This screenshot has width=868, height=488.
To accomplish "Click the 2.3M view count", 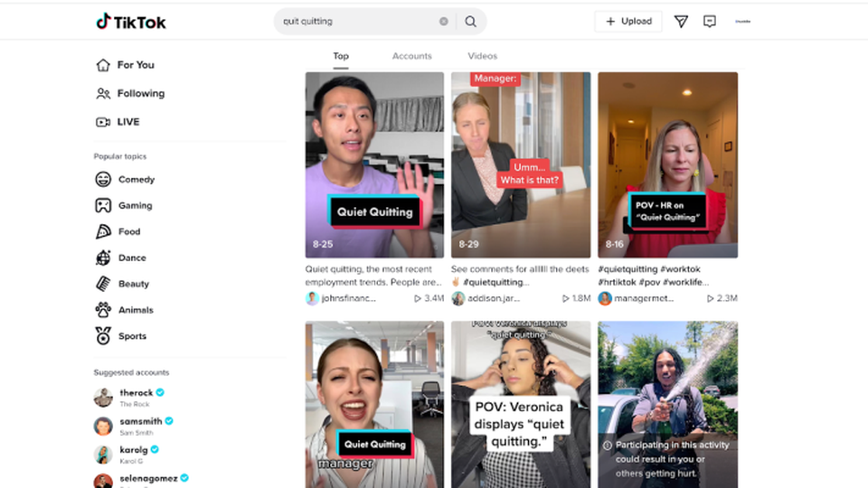I will 722,298.
